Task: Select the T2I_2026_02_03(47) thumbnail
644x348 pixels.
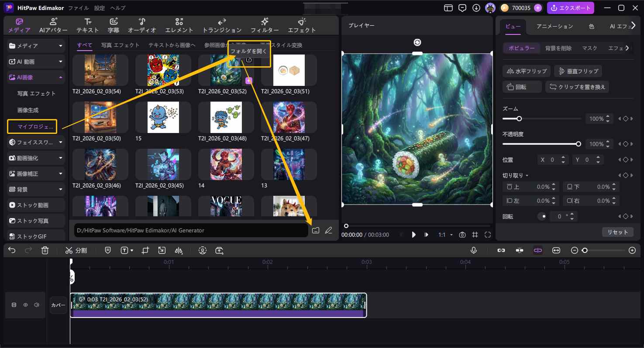Action: click(289, 117)
